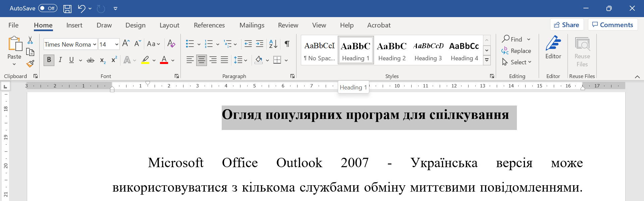Click the tab selector at ruler corner
The width and height of the screenshot is (644, 201).
click(x=5, y=87)
